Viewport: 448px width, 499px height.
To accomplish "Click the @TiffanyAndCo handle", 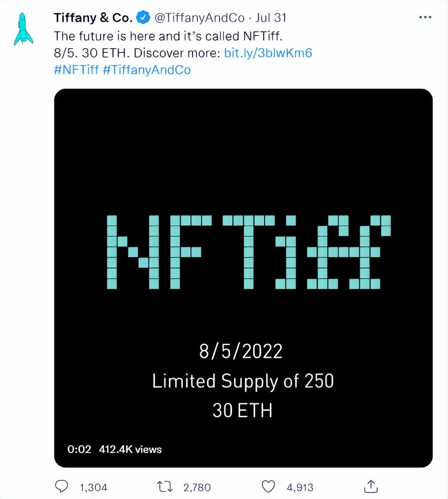I will [x=199, y=18].
